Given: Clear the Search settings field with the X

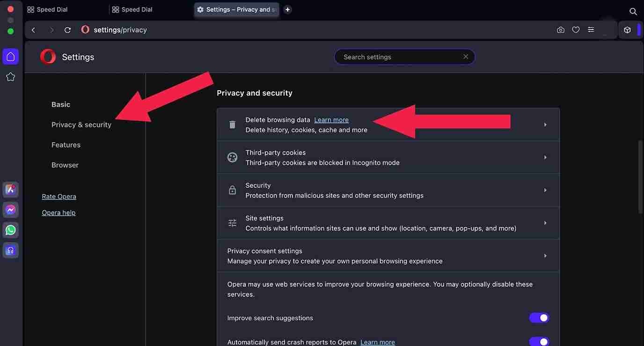Looking at the screenshot, I should click(465, 56).
